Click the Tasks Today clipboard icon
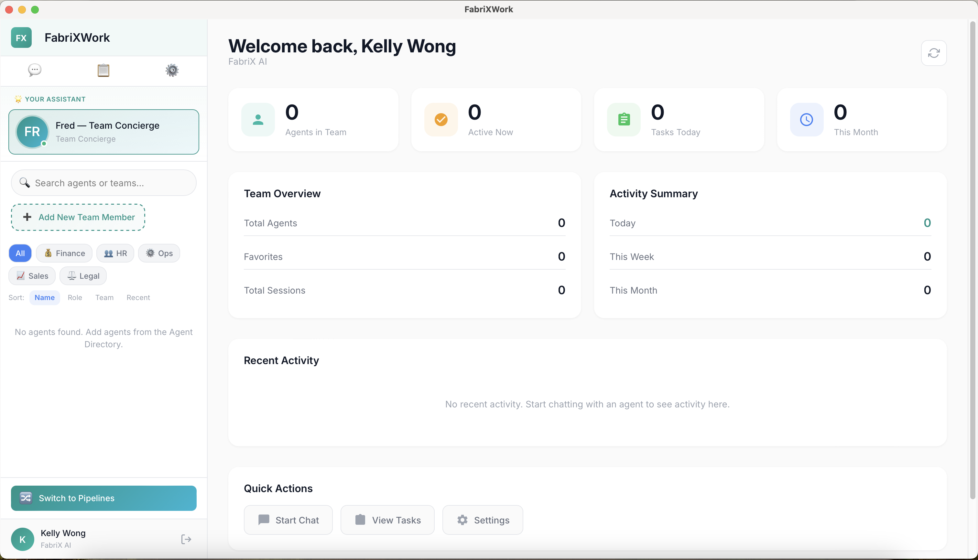 coord(624,120)
